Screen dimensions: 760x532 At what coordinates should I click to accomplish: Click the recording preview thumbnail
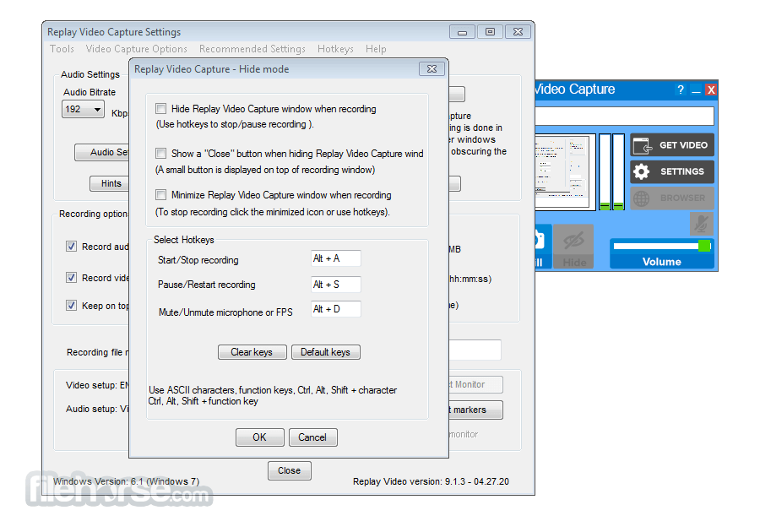(565, 172)
